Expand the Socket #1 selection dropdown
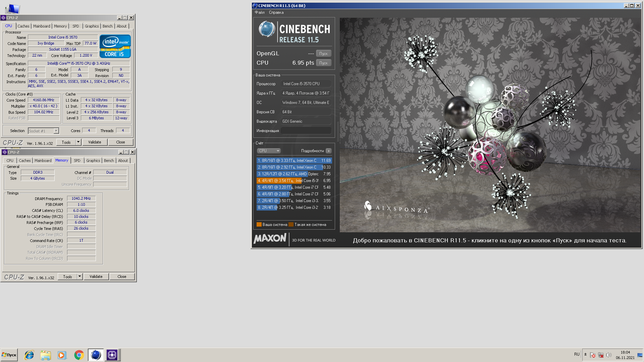This screenshot has width=644, height=362. (56, 131)
